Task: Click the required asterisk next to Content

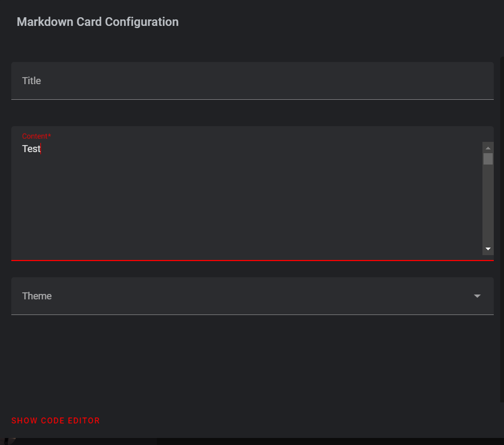Action: (49, 136)
